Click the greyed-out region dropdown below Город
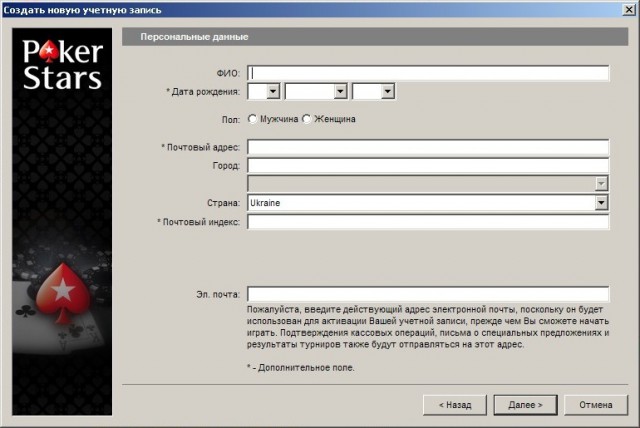 coord(428,183)
